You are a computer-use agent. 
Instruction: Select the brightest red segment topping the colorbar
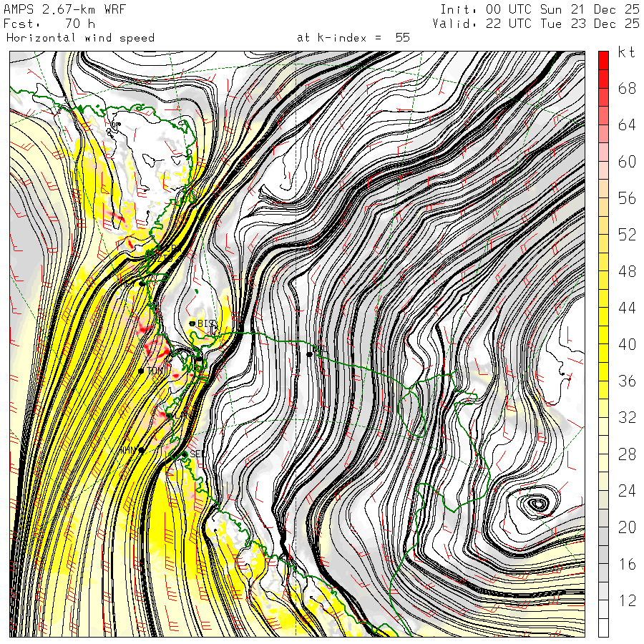[x=603, y=60]
